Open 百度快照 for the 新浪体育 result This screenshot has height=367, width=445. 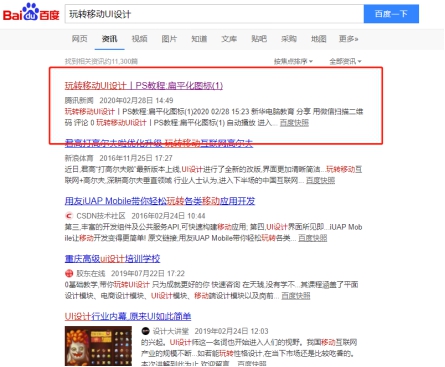pyautogui.click(x=320, y=180)
